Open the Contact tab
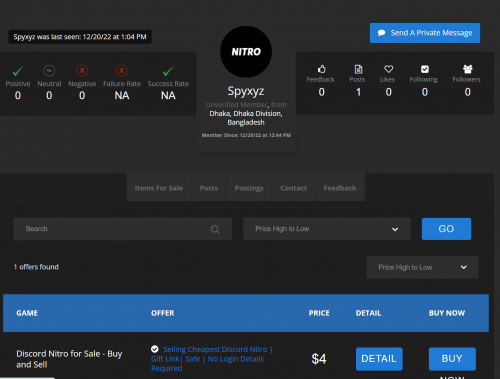This screenshot has height=379, width=500. [293, 188]
